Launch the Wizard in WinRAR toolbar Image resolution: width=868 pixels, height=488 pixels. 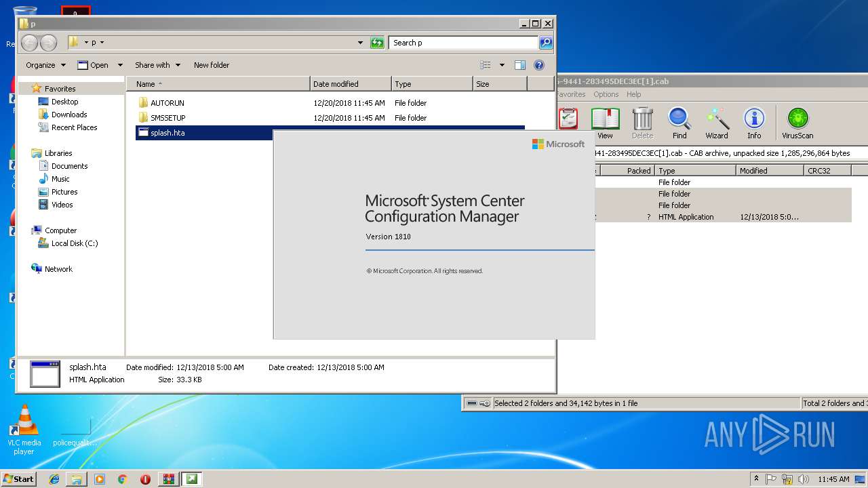717,123
